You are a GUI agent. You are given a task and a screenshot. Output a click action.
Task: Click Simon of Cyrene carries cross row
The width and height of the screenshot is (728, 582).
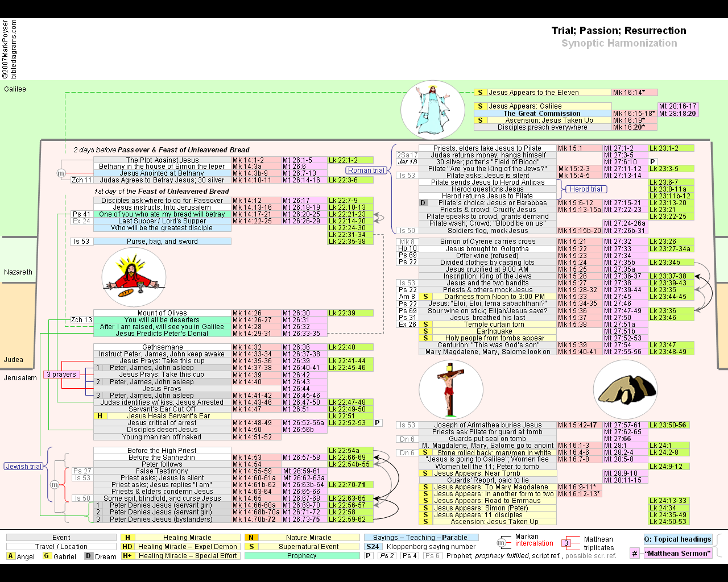click(488, 242)
